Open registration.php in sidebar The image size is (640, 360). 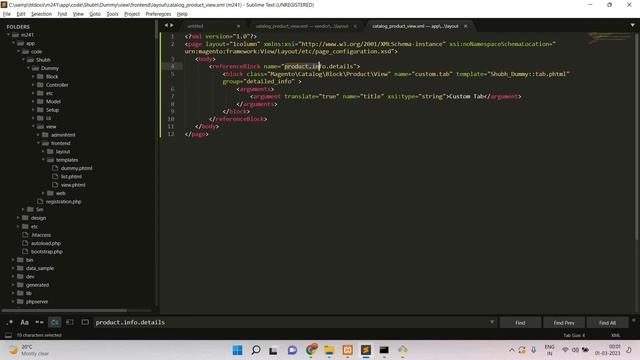click(63, 202)
